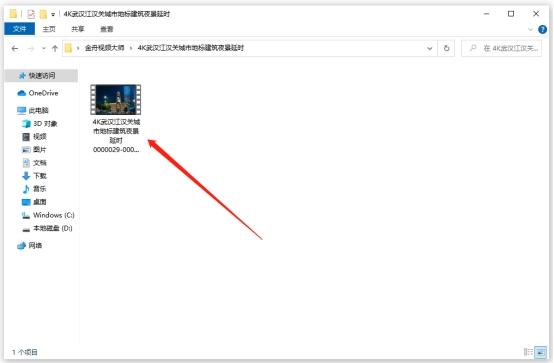This screenshot has height=363, width=554.
Task: Click the current folder name in the address path
Action: pyautogui.click(x=191, y=48)
